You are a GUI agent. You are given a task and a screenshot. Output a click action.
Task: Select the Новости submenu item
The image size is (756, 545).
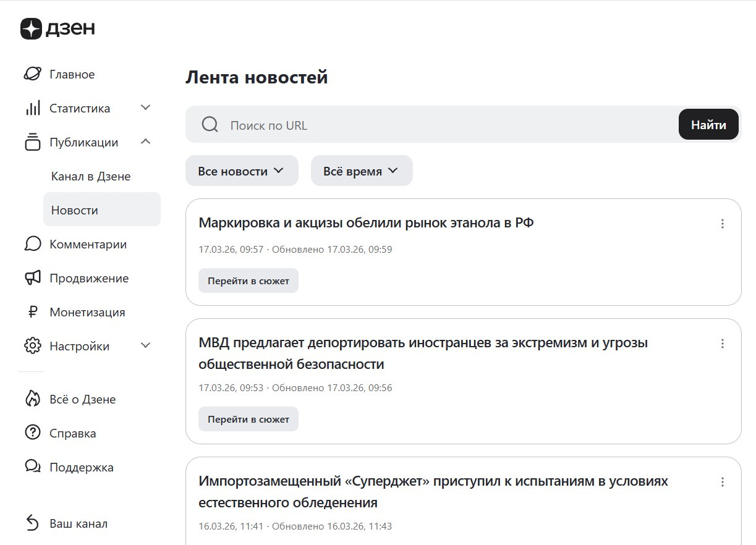coord(75,210)
